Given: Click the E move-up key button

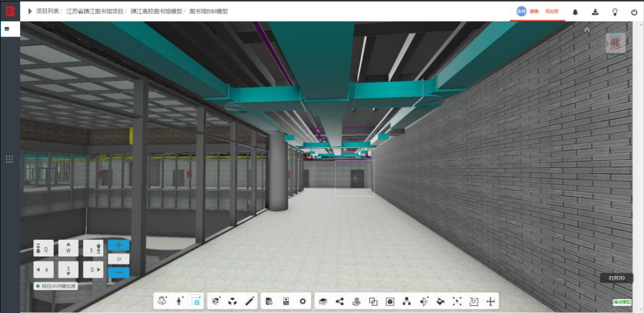Looking at the screenshot, I should (93, 248).
